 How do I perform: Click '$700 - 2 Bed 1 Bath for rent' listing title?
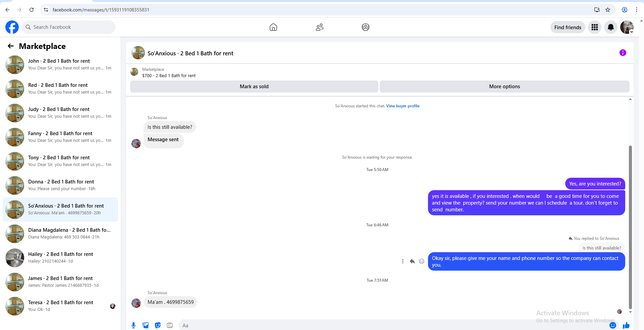click(x=169, y=76)
